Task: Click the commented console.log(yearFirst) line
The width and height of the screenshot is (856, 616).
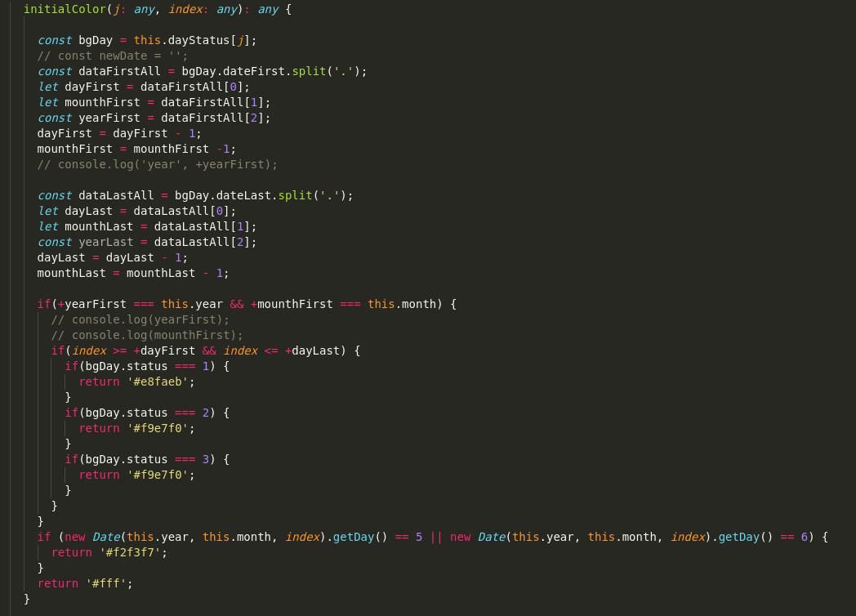Action: coord(140,319)
